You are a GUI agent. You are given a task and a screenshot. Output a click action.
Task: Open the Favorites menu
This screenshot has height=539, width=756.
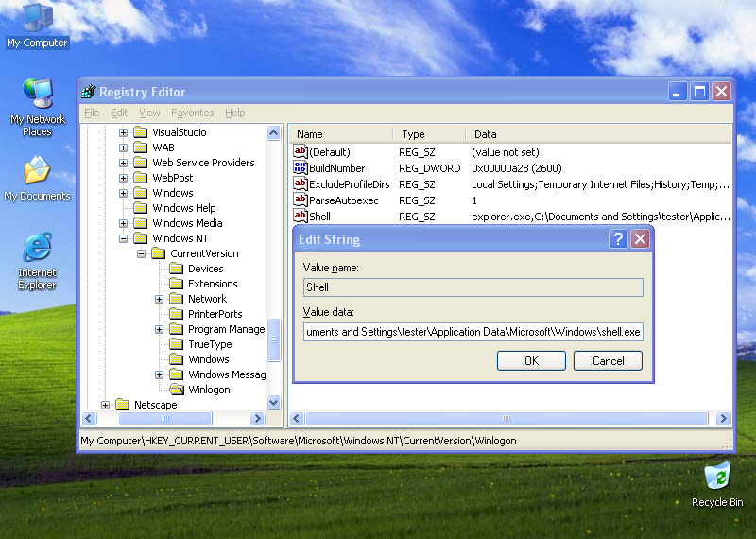click(x=193, y=113)
